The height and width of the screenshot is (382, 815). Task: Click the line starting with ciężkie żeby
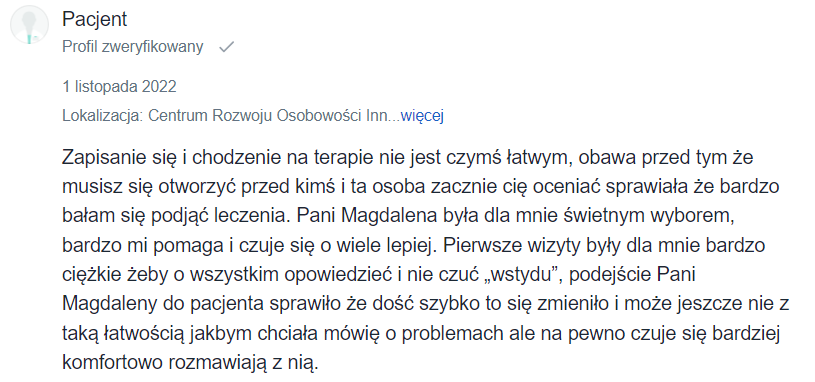pyautogui.click(x=379, y=275)
